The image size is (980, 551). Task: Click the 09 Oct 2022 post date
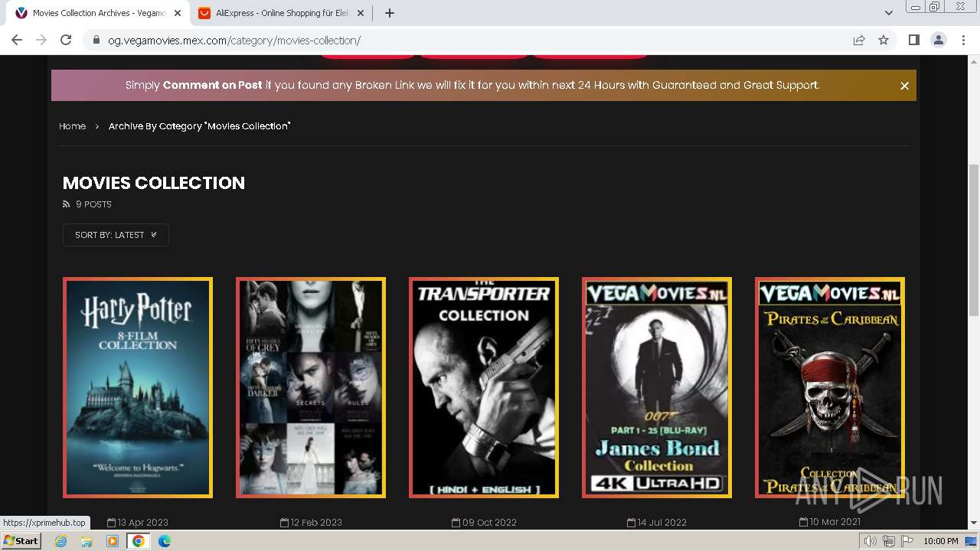(x=482, y=523)
